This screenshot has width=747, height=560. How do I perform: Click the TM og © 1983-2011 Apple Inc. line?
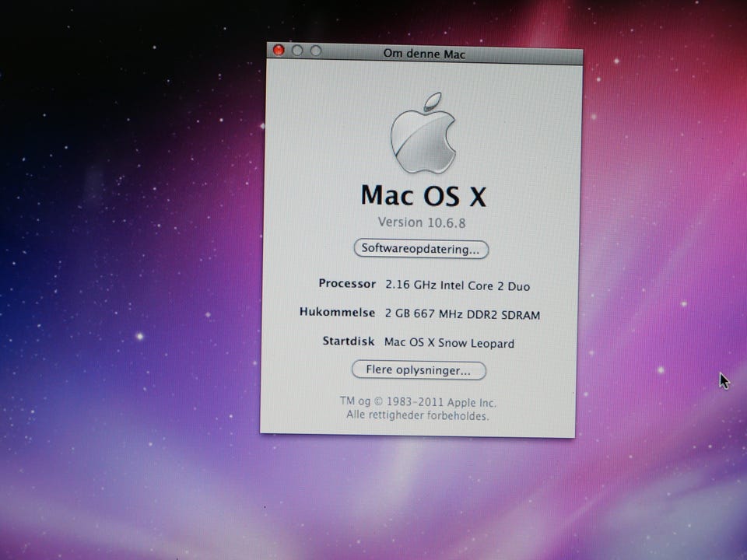point(418,402)
